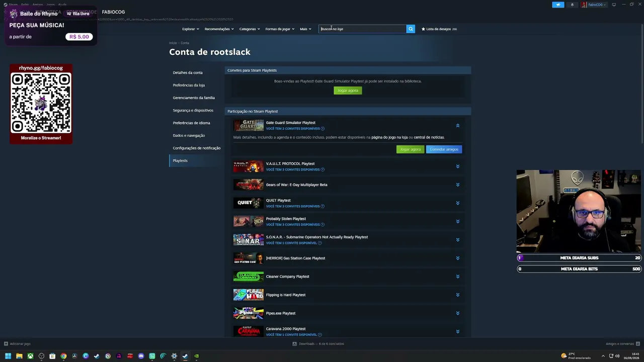
Task: Collapse the Gate Guard Simulator Playtest row
Action: click(457, 126)
